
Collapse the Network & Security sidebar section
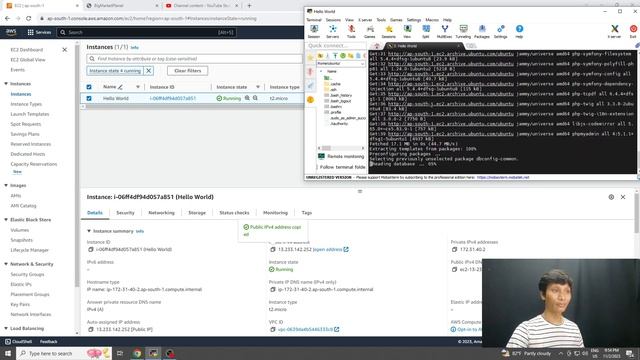point(6,264)
